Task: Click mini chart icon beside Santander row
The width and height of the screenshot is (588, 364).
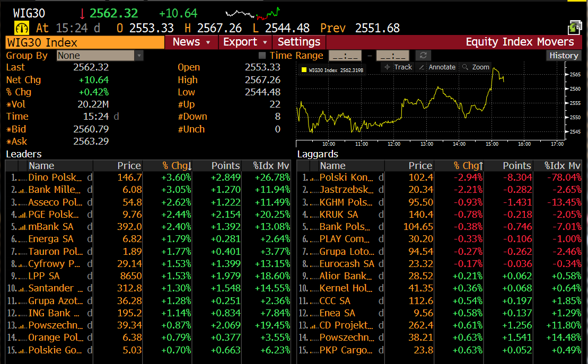Action: click(22, 289)
